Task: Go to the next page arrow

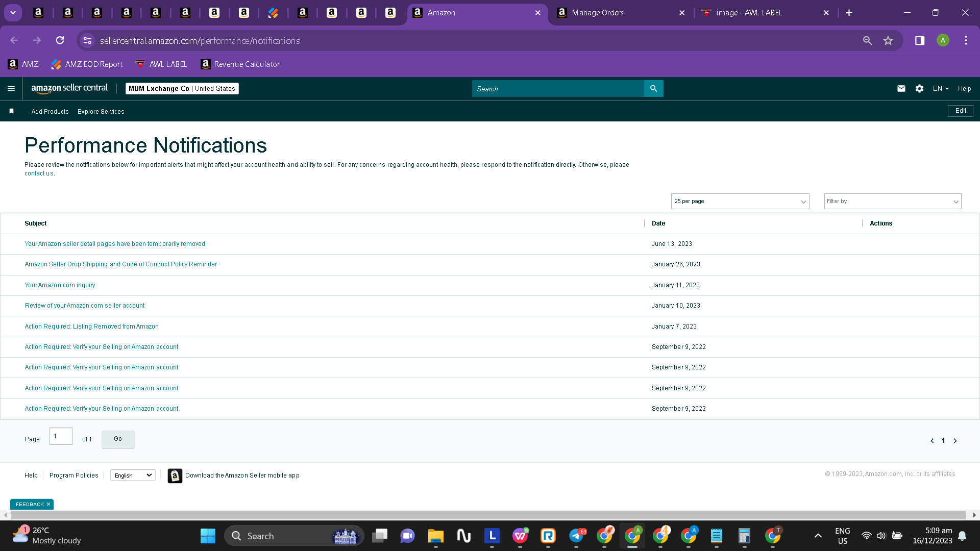Action: [955, 441]
